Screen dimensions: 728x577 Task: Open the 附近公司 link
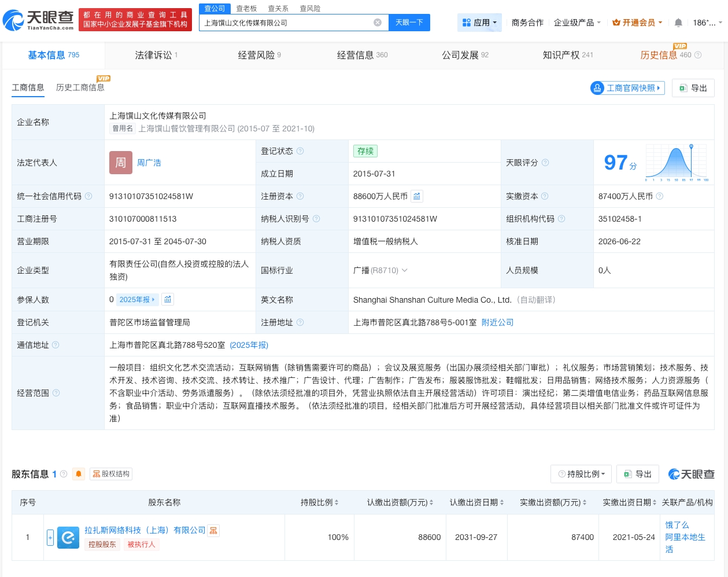pos(497,322)
